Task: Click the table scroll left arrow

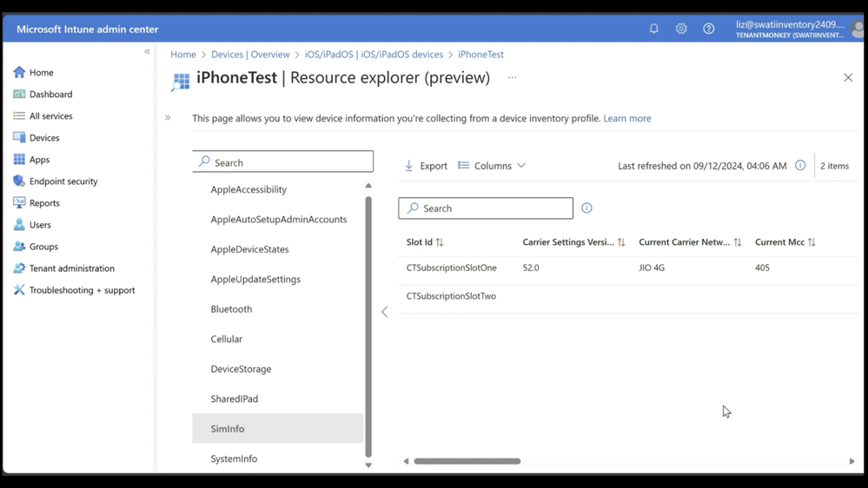Action: tap(406, 461)
